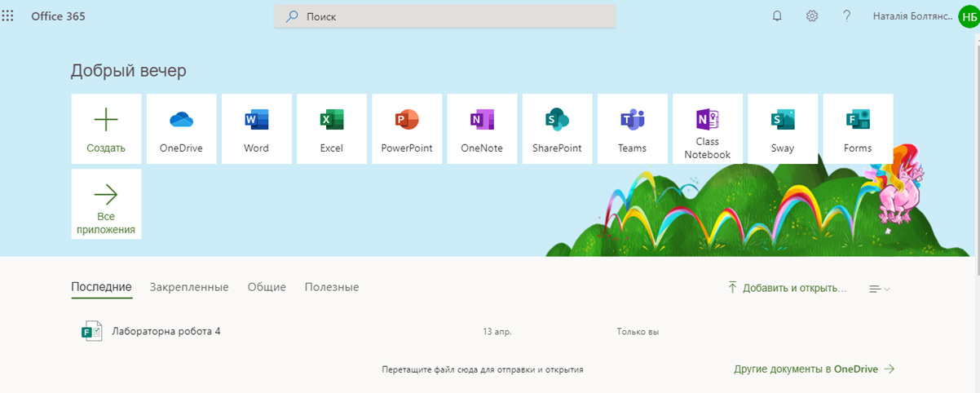Click the Forms file icon of Лабораторна робота 4

[91, 331]
